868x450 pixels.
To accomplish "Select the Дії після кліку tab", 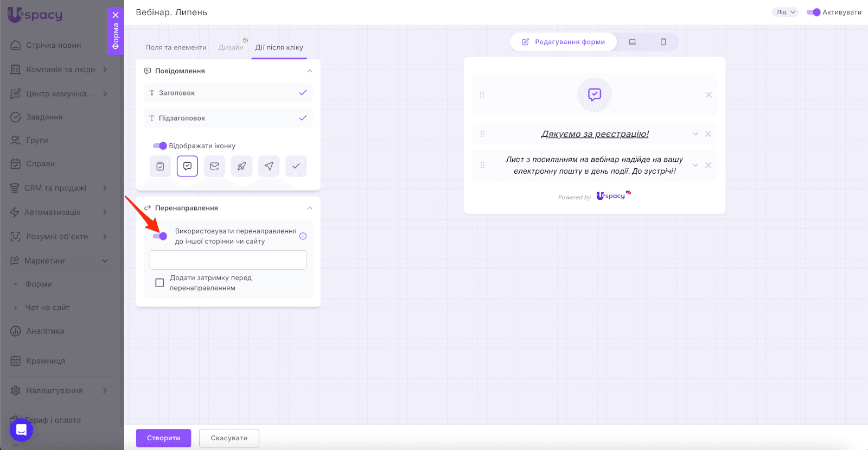I will [x=279, y=48].
